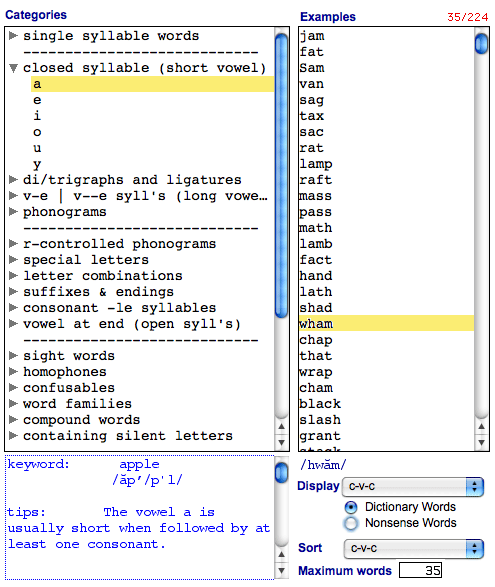The width and height of the screenshot is (495, 587).
Task: Click the Examples list scrollbar thumb
Action: pos(481,44)
